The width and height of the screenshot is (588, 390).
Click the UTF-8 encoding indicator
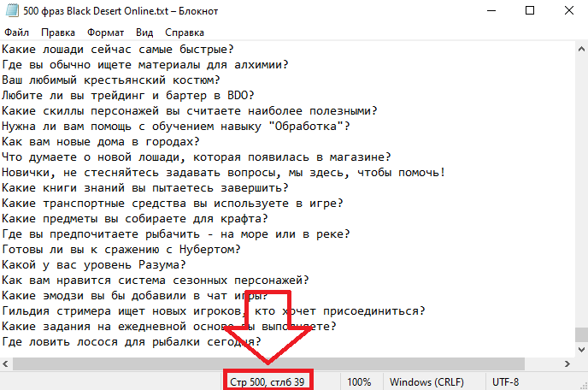click(505, 382)
